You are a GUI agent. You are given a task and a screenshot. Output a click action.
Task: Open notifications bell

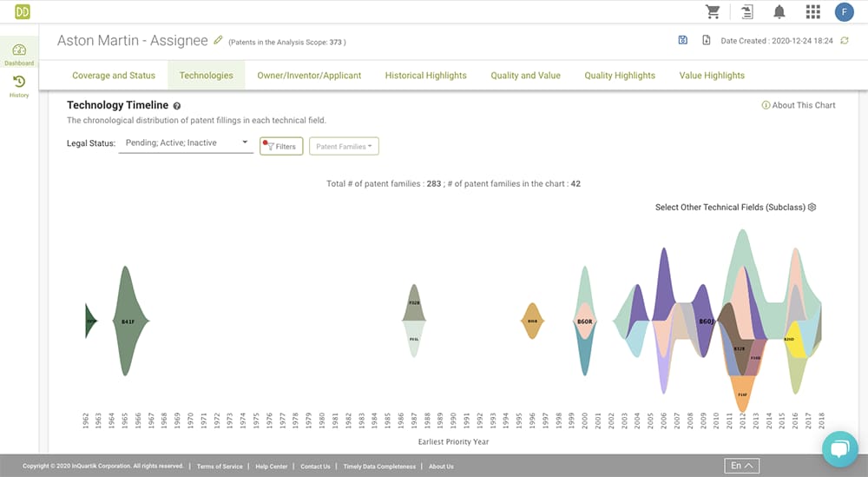(x=779, y=11)
